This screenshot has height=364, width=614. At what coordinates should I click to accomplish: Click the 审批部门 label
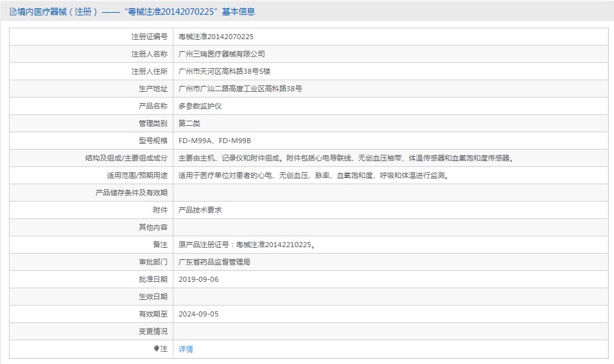pyautogui.click(x=153, y=262)
